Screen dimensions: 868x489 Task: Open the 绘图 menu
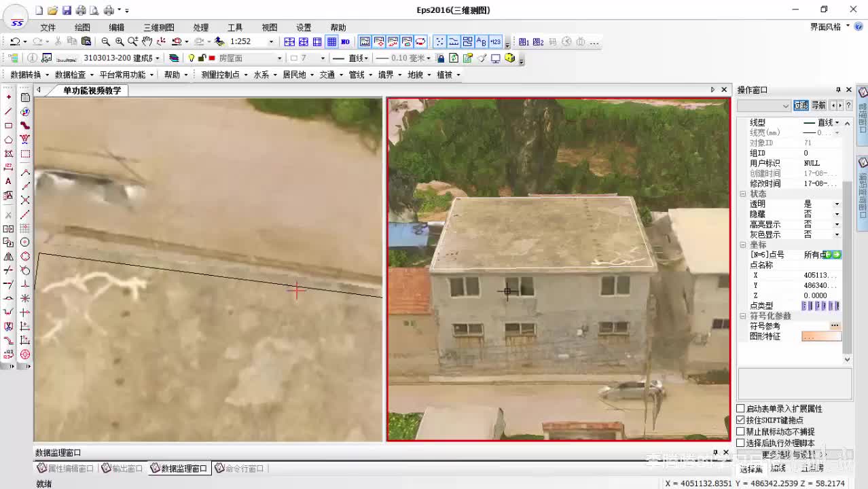(x=82, y=27)
